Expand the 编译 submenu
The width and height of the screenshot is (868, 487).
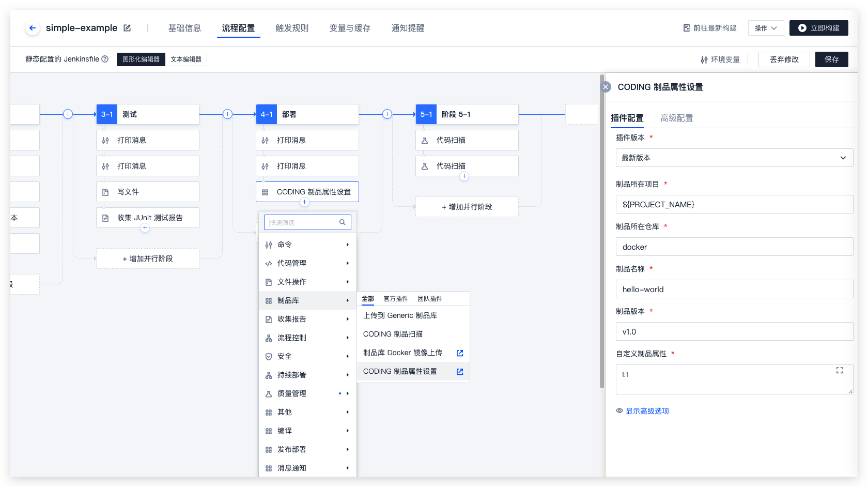coord(307,431)
